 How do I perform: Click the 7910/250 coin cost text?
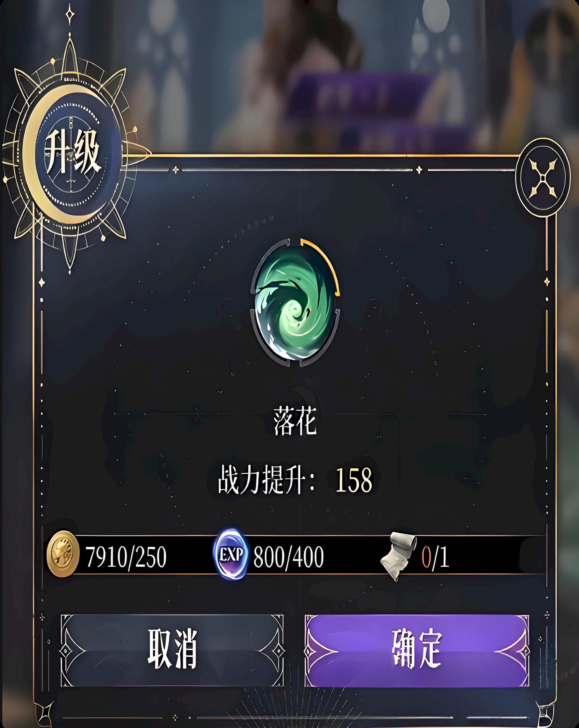pos(126,557)
